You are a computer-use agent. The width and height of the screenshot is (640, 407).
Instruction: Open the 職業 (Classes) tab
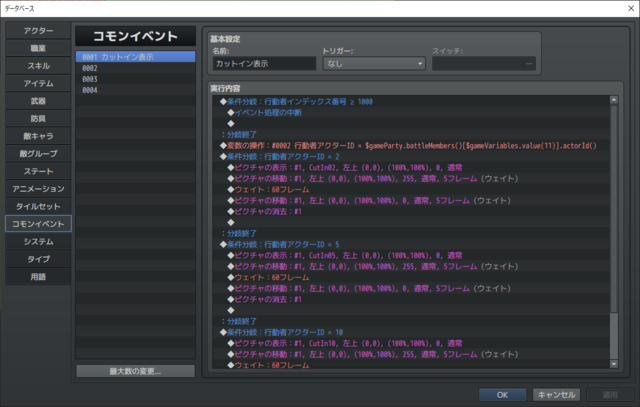point(38,48)
